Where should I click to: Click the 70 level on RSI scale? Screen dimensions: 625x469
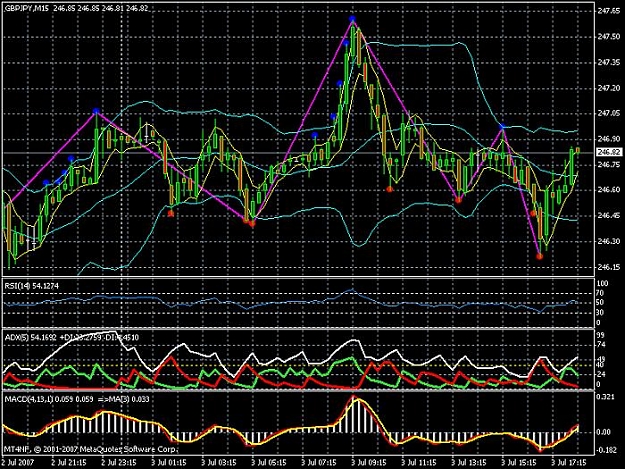(x=601, y=293)
